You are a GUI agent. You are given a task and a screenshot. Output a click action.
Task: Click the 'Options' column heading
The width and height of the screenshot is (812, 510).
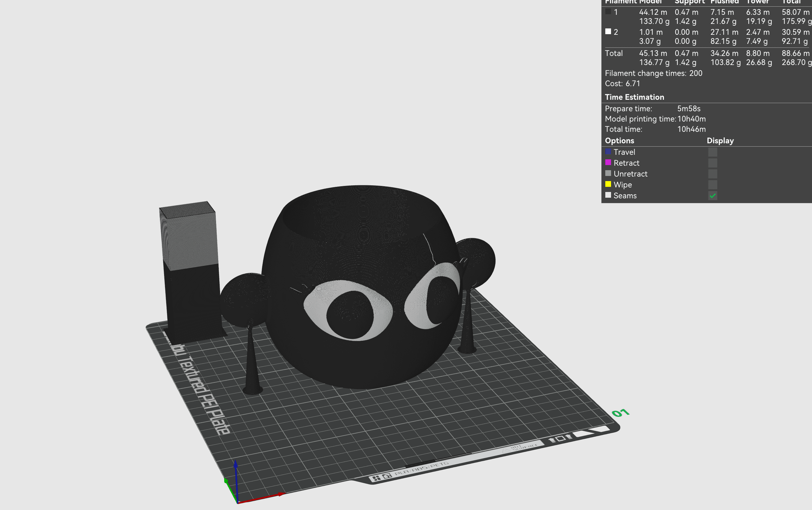[620, 141]
